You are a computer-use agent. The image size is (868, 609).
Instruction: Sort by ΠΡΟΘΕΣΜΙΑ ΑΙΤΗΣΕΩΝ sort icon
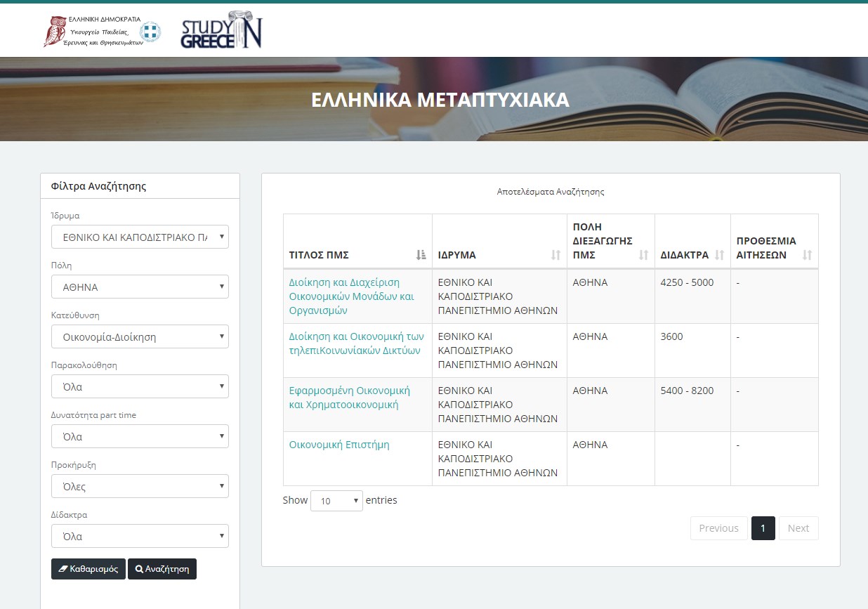(x=807, y=255)
